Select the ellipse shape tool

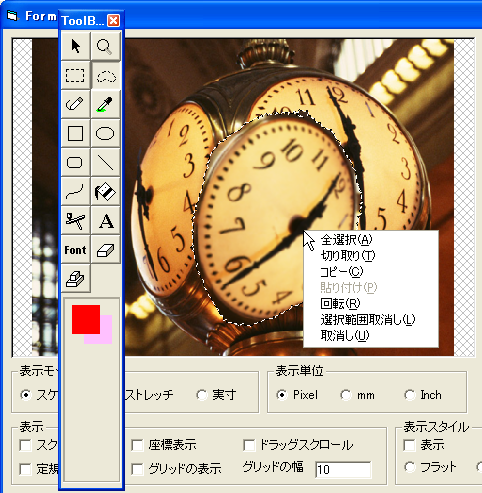(x=105, y=133)
